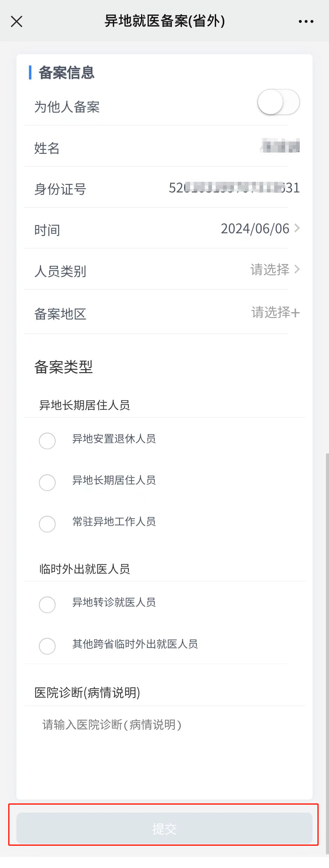
Task: Expand the 人员类别 selection chevron
Action: tap(297, 269)
